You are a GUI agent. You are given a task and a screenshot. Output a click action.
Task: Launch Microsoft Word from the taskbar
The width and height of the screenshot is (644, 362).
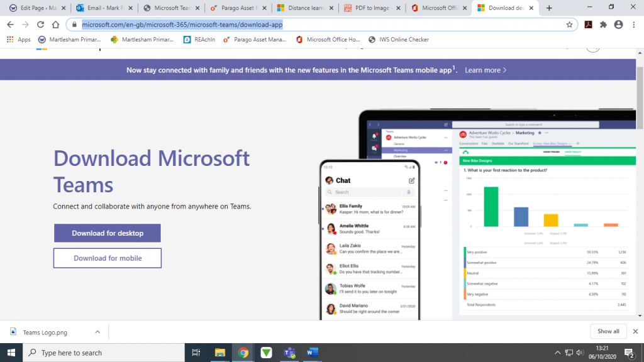[313, 353]
